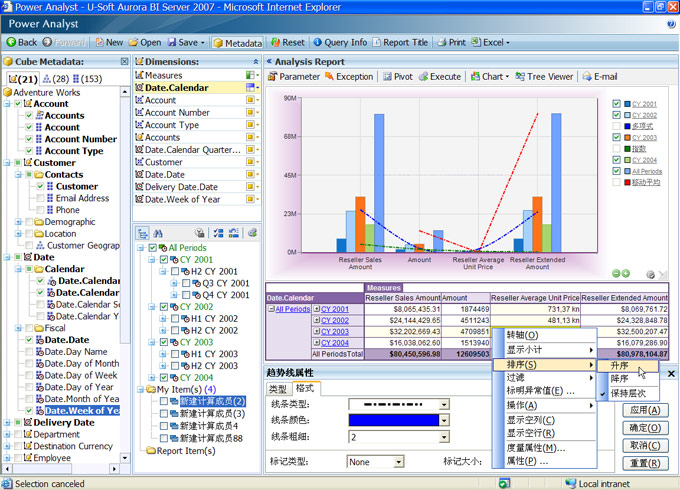This screenshot has width=680, height=490.
Task: Expand the Demographic folder node
Action: [x=19, y=222]
